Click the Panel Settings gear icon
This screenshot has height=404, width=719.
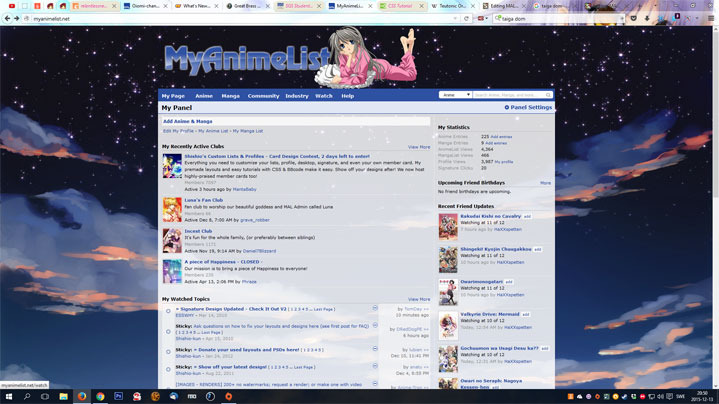pos(507,107)
